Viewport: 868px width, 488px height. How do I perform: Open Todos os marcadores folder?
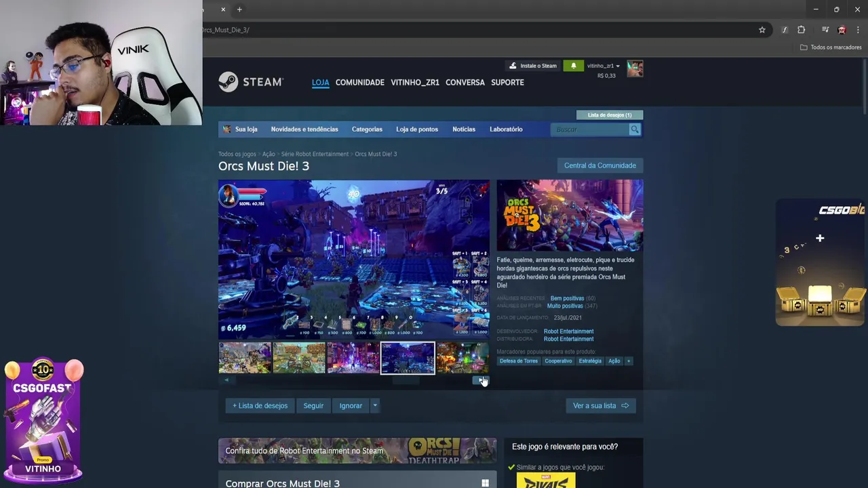(x=831, y=47)
